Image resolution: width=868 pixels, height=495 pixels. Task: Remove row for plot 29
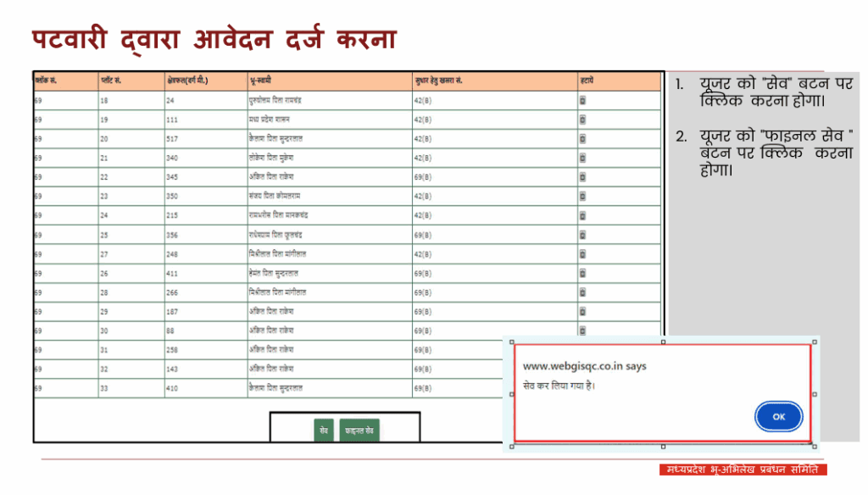click(x=582, y=311)
